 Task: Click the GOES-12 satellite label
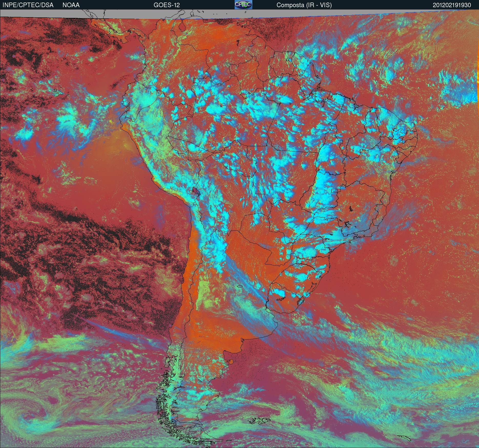click(166, 5)
